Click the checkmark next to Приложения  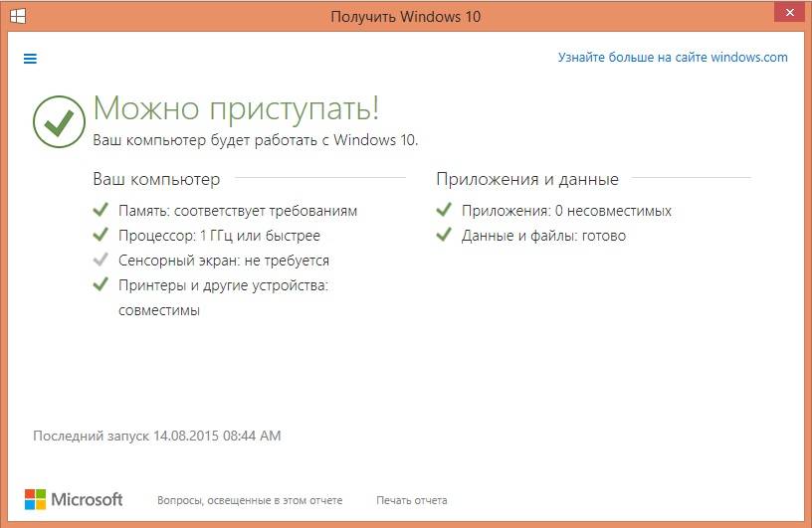[x=444, y=210]
